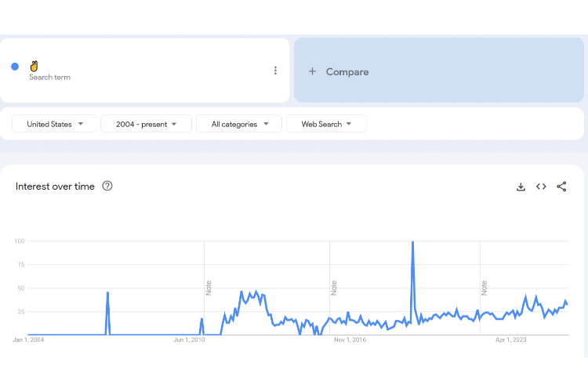Open the Note marker nearest Apr 1, 2023
Viewport: 588px width, 392px height.
pos(485,287)
